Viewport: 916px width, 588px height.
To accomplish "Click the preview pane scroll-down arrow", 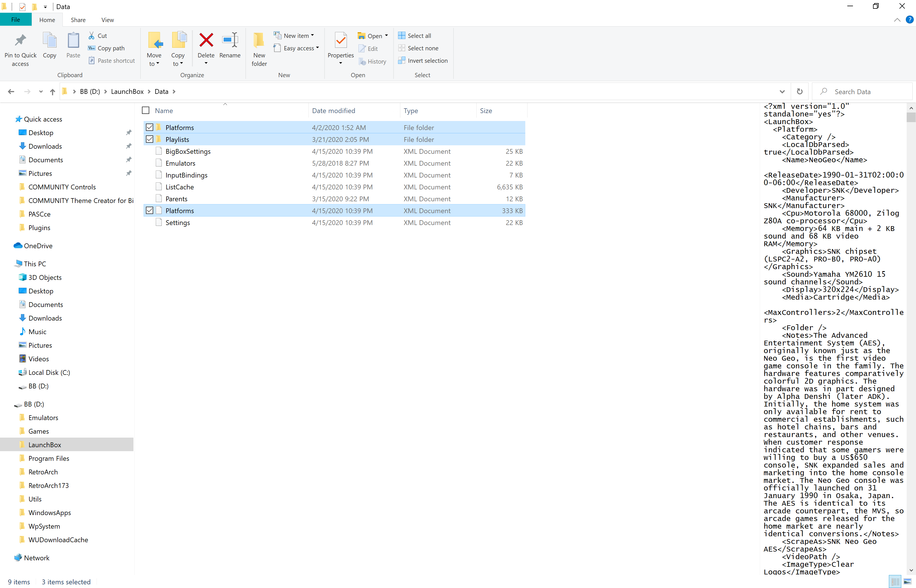I will pyautogui.click(x=911, y=570).
